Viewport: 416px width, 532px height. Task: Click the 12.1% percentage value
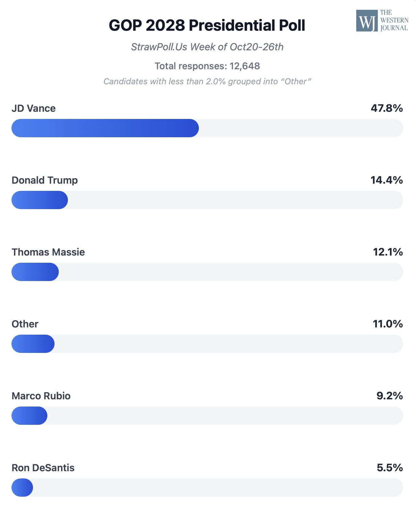(x=388, y=252)
